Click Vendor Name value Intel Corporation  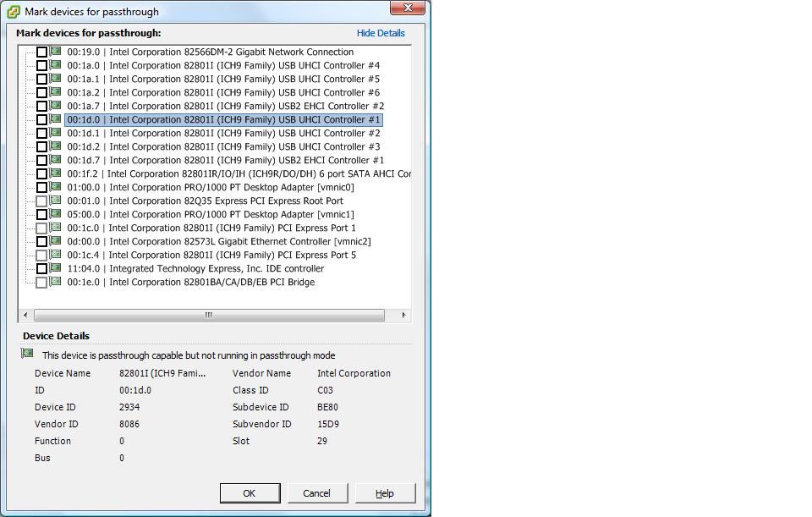click(354, 373)
